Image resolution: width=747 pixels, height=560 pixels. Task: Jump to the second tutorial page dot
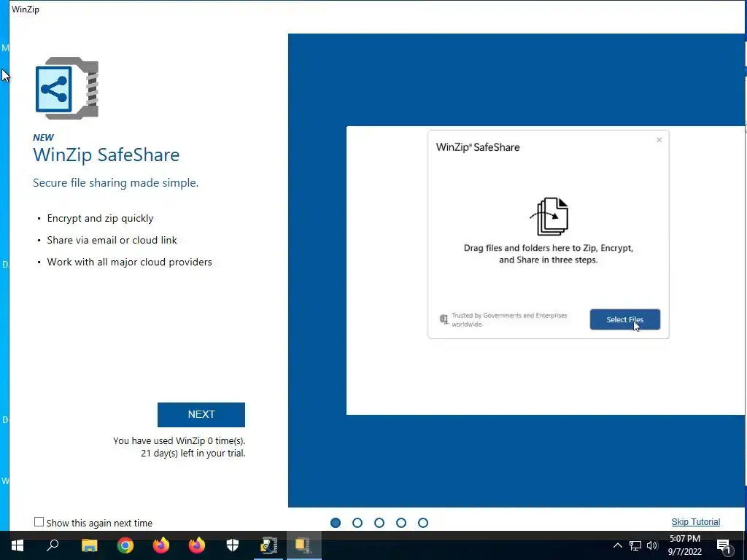pos(357,523)
